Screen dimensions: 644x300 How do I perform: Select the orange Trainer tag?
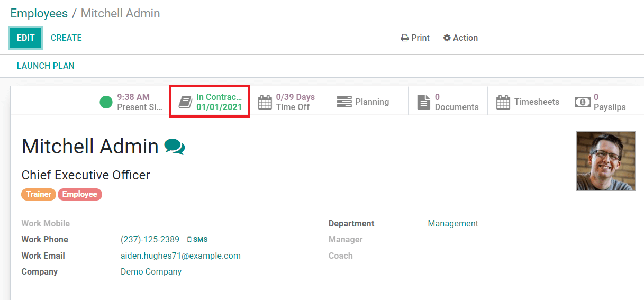(x=39, y=194)
